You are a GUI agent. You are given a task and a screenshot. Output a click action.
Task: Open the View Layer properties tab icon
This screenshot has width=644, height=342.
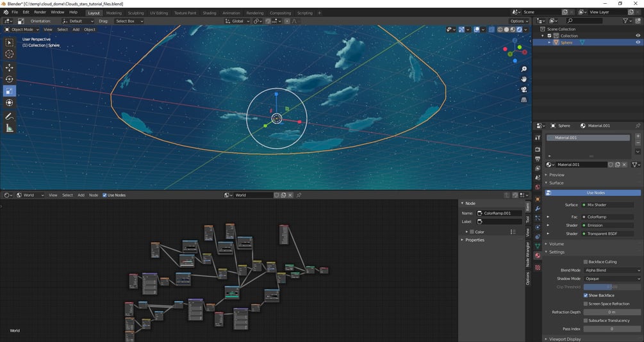coord(537,168)
